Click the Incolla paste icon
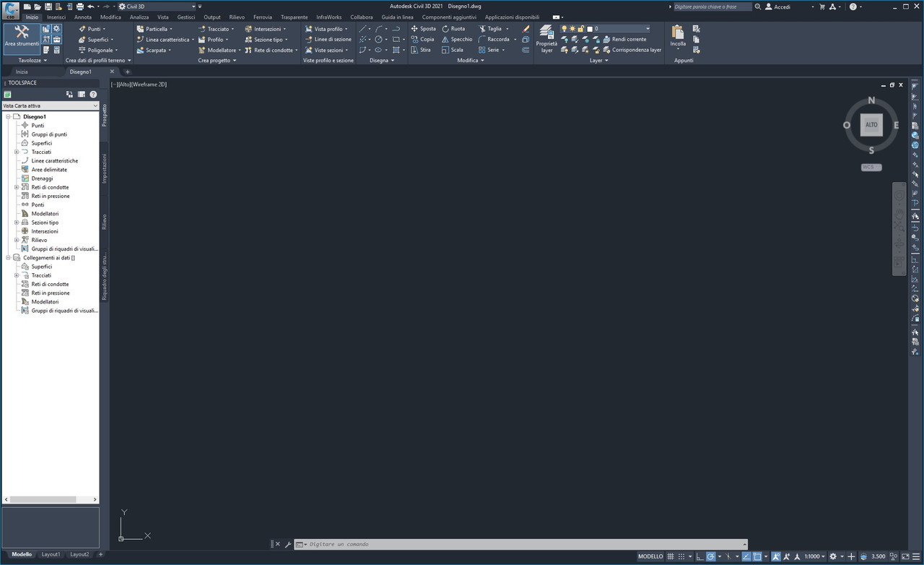 [x=678, y=33]
